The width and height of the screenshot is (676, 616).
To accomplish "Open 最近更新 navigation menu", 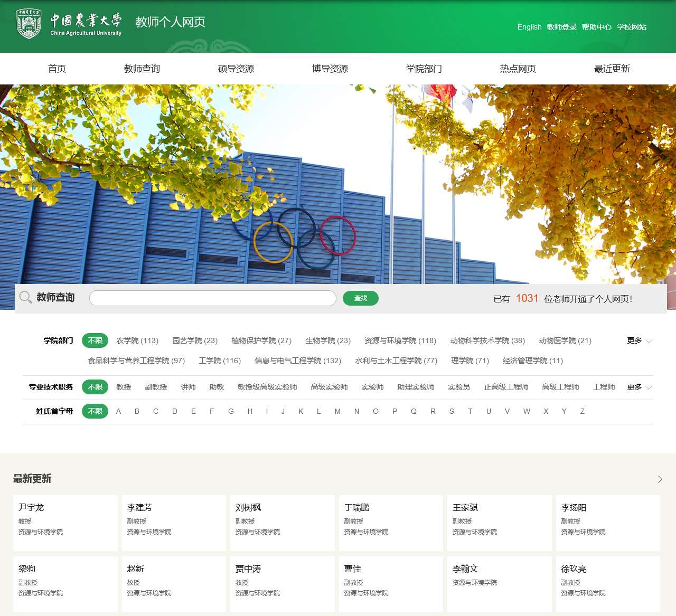I will pos(612,69).
